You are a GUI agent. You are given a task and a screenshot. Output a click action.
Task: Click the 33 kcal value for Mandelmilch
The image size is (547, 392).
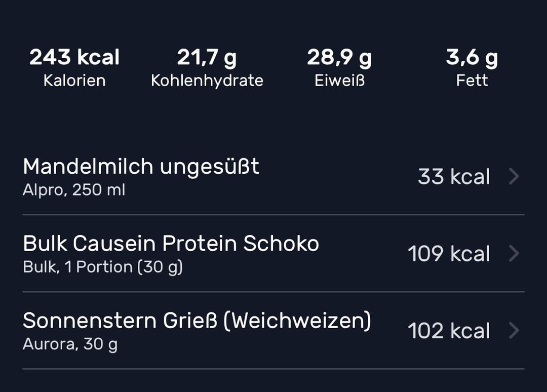click(453, 177)
